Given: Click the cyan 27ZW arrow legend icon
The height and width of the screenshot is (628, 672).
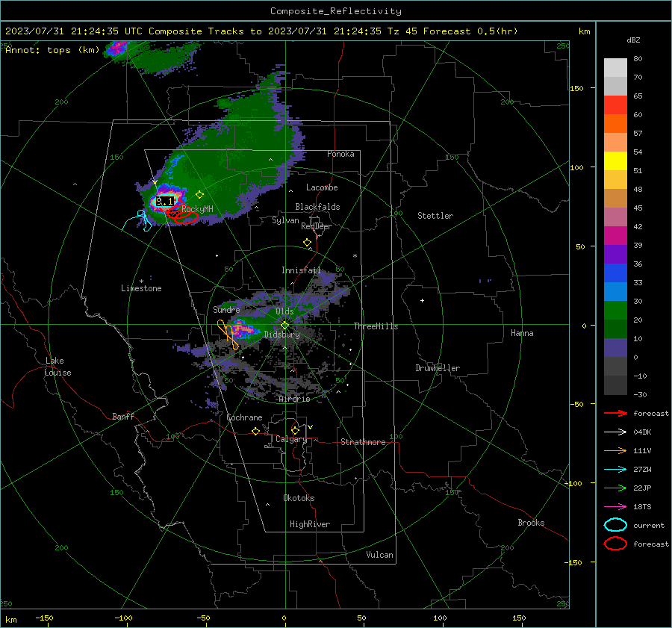Looking at the screenshot, I should point(615,470).
